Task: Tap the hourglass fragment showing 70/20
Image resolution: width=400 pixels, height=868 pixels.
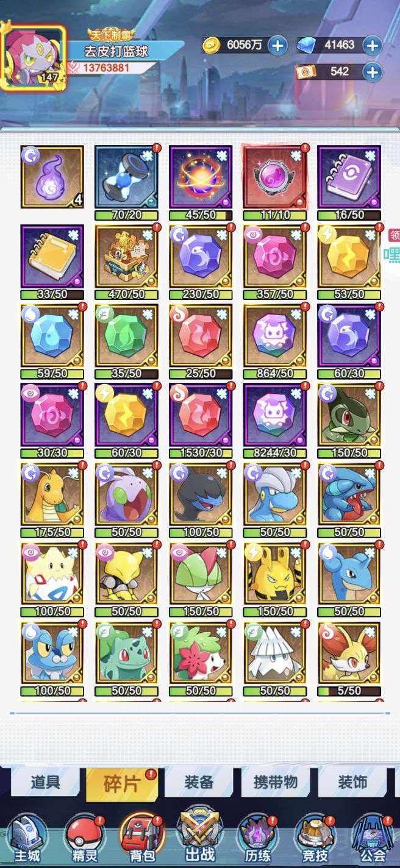Action: click(x=126, y=177)
